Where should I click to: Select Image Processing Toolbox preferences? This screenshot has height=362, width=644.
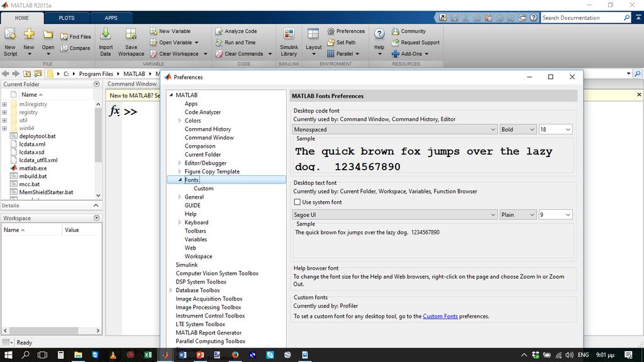coord(208,307)
